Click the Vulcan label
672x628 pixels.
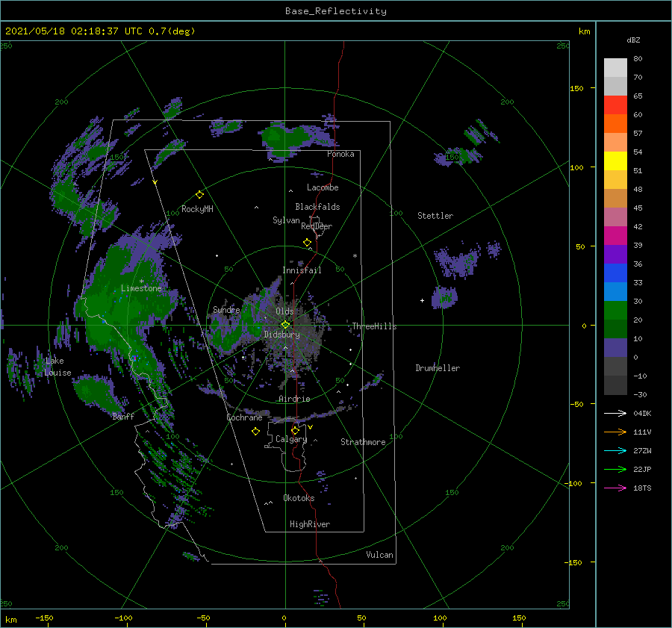(379, 555)
